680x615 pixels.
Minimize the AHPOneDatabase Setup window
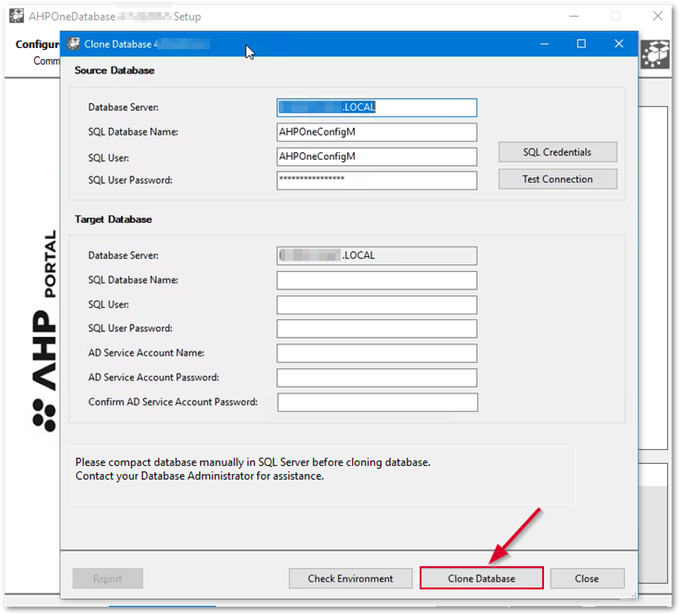[574, 16]
